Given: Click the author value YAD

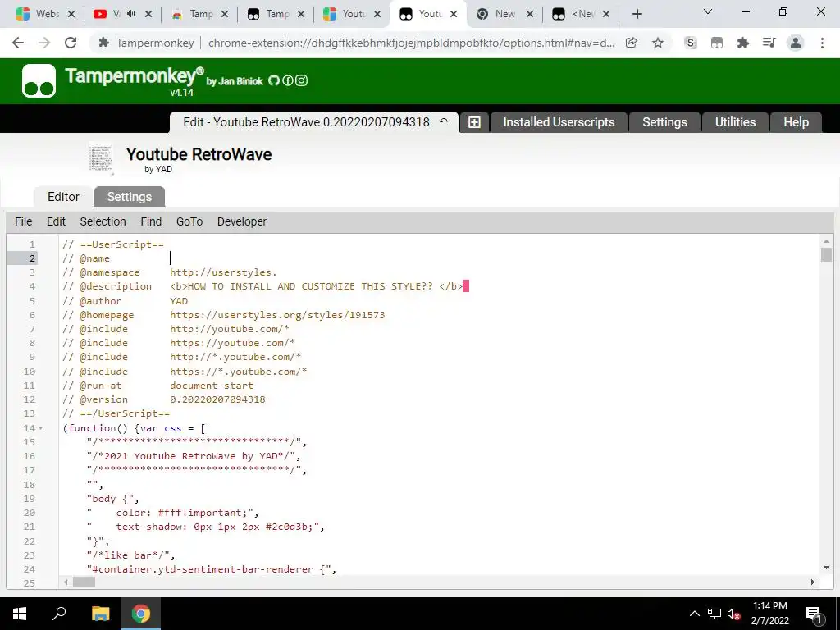Looking at the screenshot, I should [x=179, y=301].
